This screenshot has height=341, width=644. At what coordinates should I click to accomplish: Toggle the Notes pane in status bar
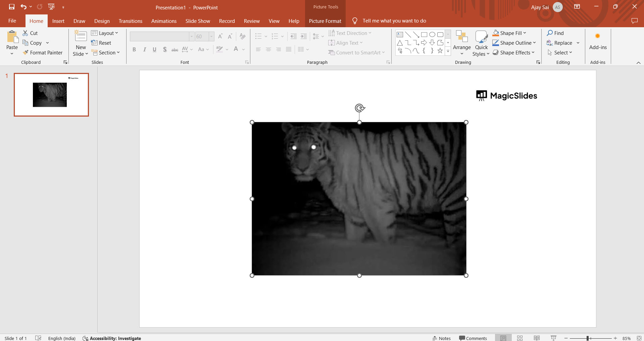coord(441,338)
